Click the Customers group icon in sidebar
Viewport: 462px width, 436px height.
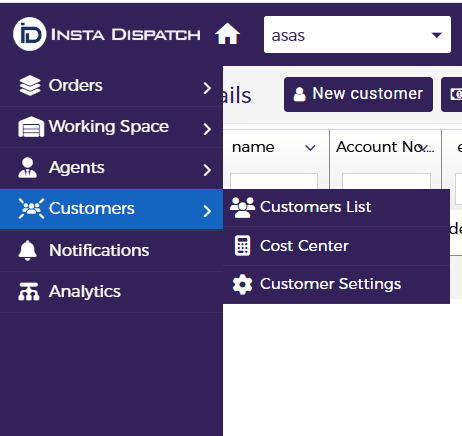(x=31, y=209)
